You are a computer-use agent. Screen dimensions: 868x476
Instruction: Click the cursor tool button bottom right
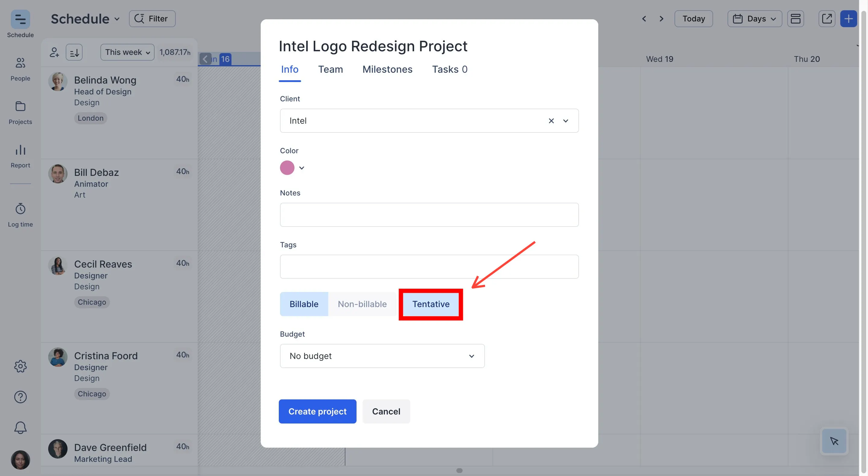[x=834, y=441]
